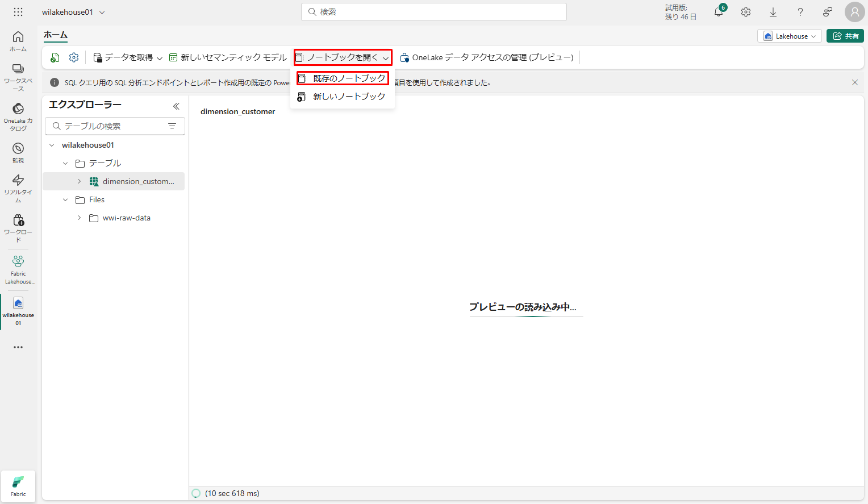The image size is (868, 504).
Task: Open Workspaces in the left sidebar
Action: click(18, 77)
